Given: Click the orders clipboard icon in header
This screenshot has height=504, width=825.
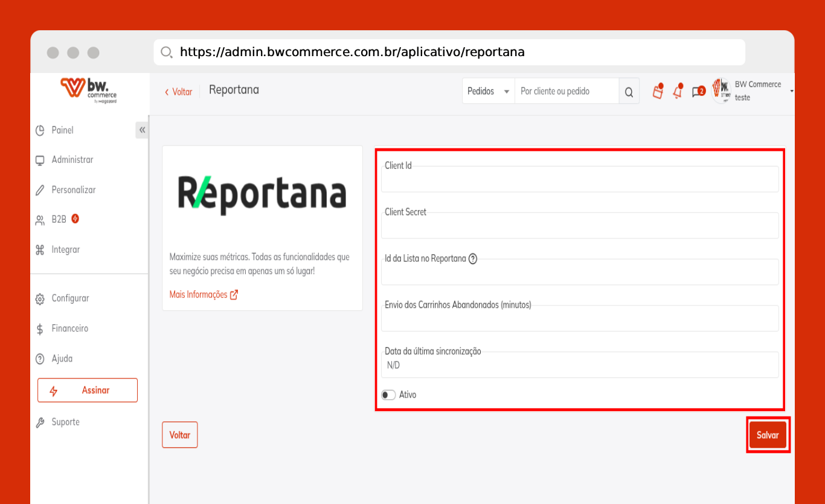Looking at the screenshot, I should [658, 91].
